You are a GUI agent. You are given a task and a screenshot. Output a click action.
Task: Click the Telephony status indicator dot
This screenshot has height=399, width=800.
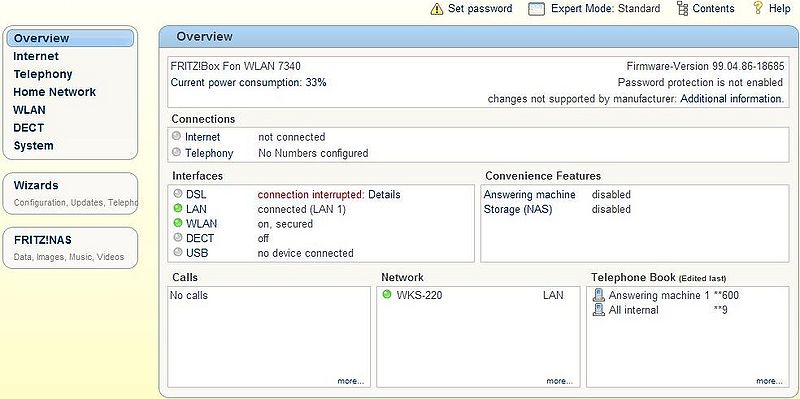(x=177, y=152)
